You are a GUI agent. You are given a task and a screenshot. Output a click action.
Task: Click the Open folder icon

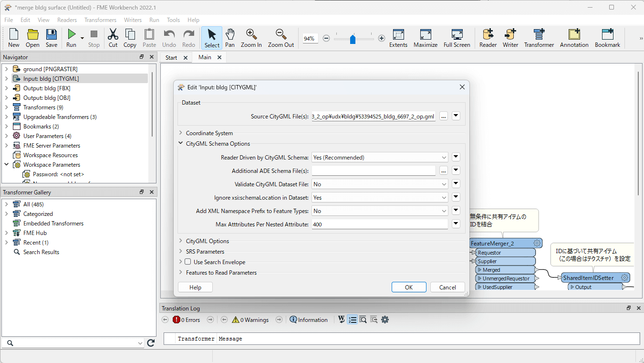[x=32, y=34]
